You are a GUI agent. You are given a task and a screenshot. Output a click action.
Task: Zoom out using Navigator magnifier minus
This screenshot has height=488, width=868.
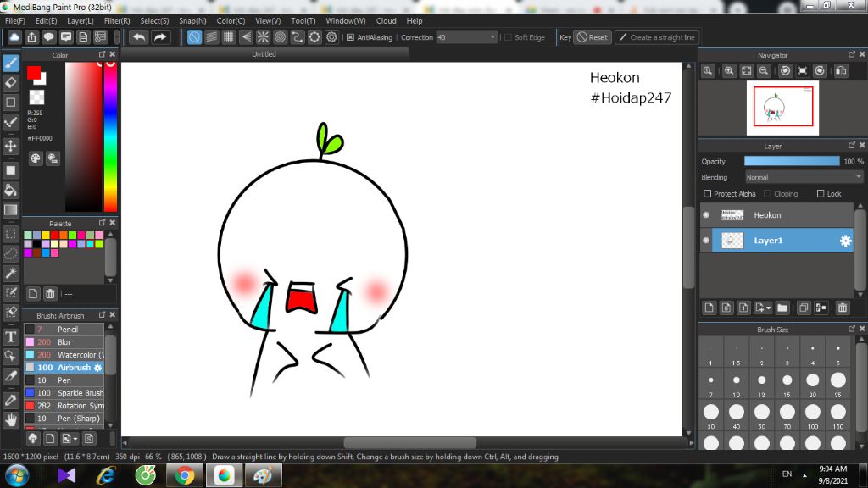[764, 71]
